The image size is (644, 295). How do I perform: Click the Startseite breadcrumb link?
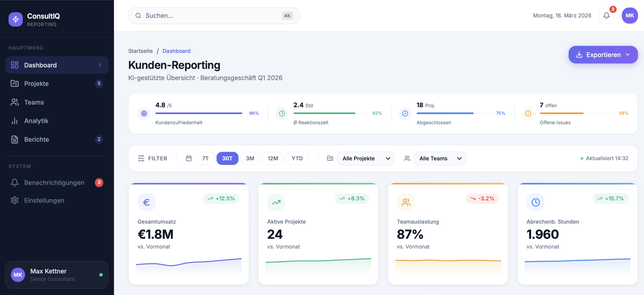140,51
